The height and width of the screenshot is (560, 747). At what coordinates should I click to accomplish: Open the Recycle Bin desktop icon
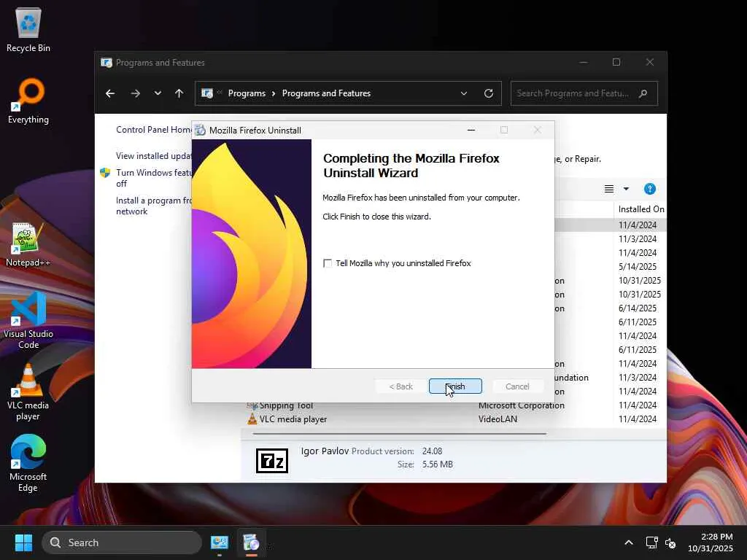[28, 29]
